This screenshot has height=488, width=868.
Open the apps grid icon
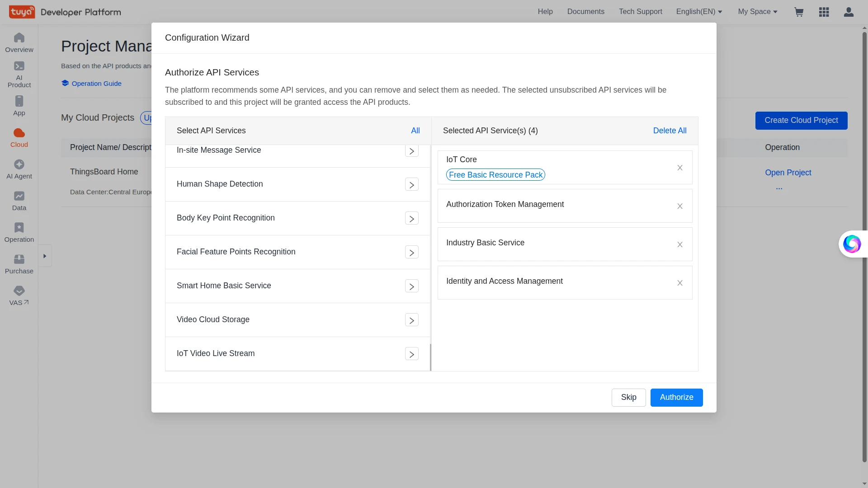pos(824,12)
